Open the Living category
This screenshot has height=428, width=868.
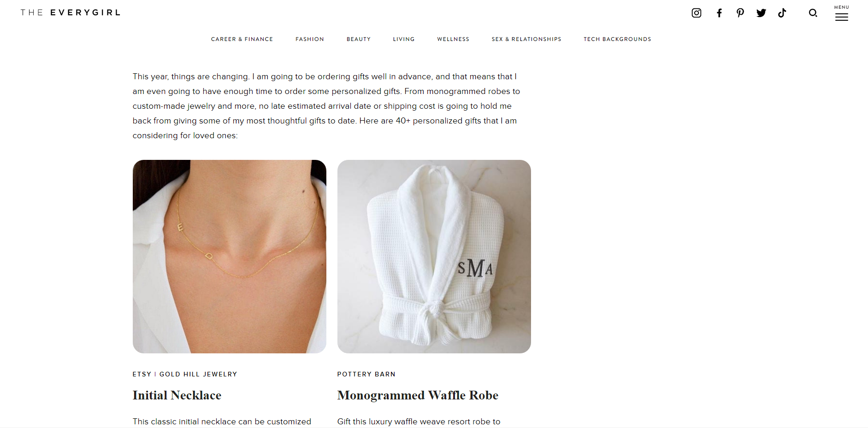(404, 39)
